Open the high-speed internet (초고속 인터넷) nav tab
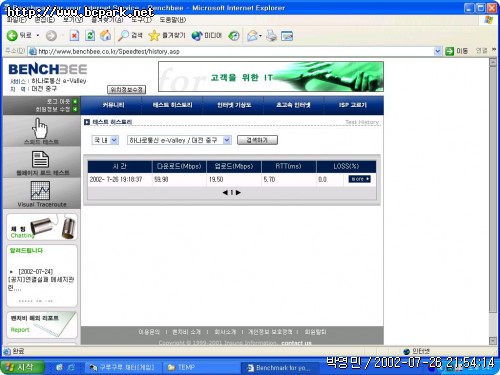Image resolution: width=500 pixels, height=375 pixels. click(x=293, y=105)
